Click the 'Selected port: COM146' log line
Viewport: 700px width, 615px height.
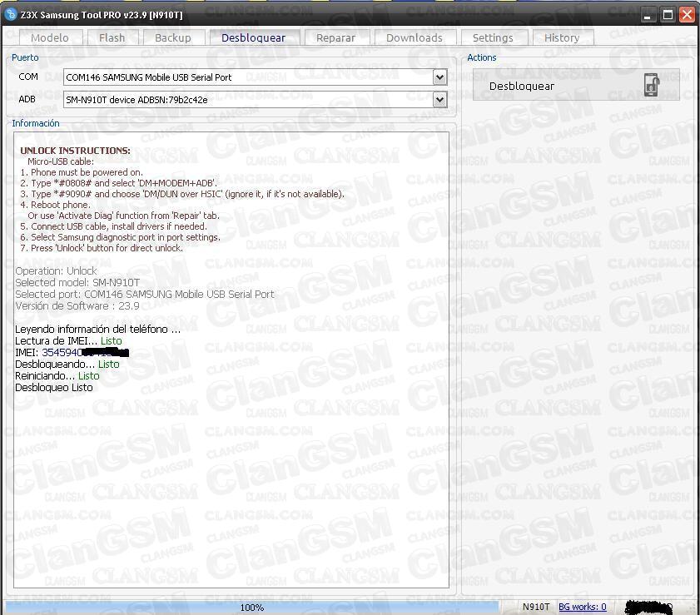145,294
